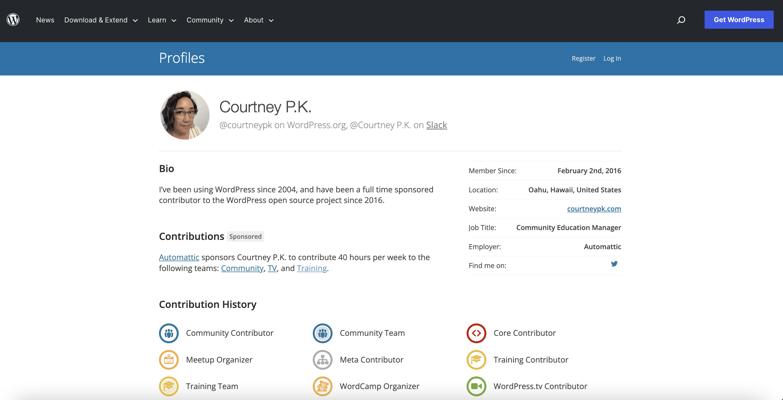
Task: Click the WordCamp Organizer badge icon
Action: click(x=323, y=386)
